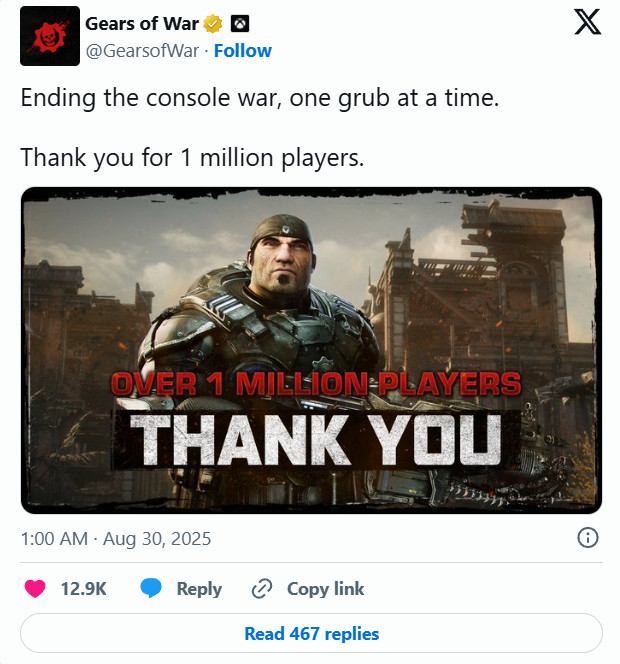
Task: Click the Copy link text label
Action: [326, 589]
